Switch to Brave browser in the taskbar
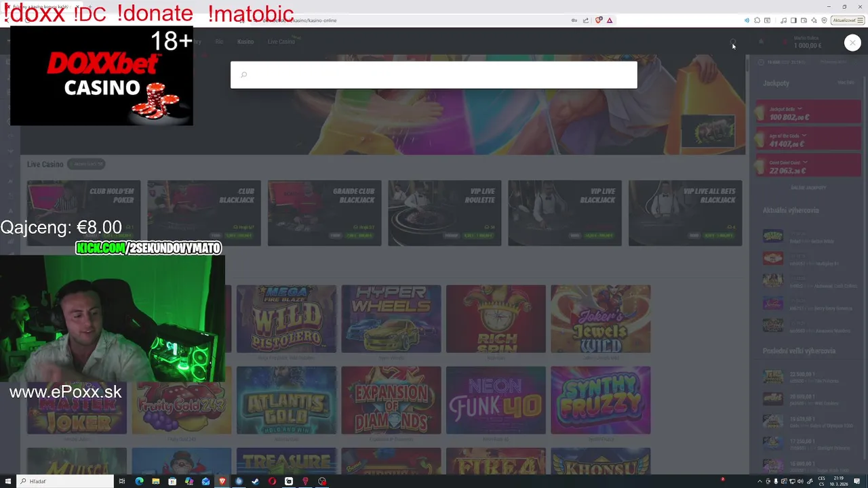 (222, 481)
